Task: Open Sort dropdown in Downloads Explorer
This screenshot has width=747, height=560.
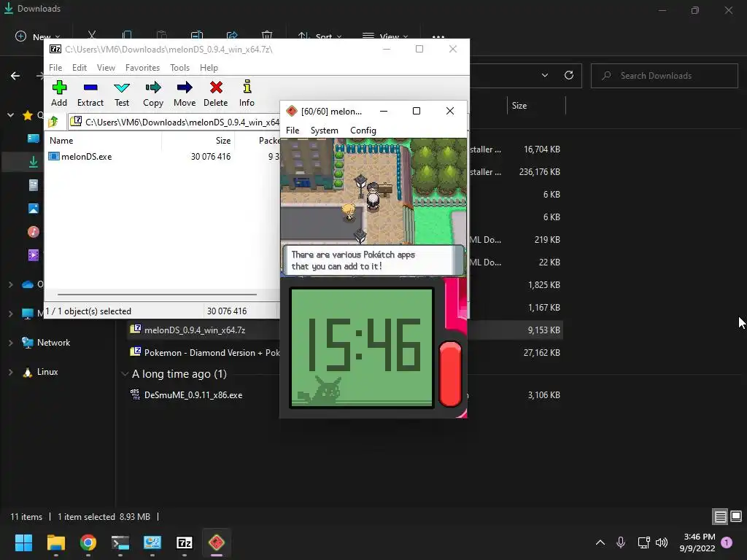Action: (320, 36)
